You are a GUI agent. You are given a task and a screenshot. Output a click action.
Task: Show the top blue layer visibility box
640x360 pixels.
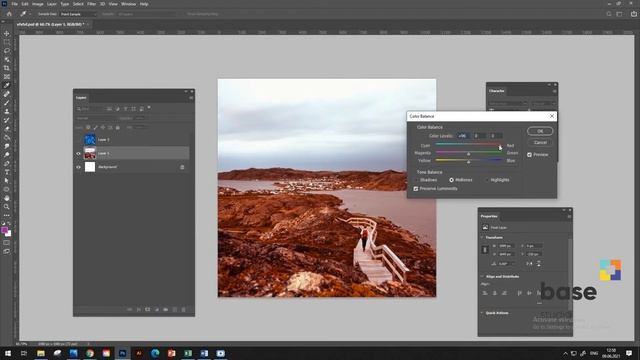(78, 140)
